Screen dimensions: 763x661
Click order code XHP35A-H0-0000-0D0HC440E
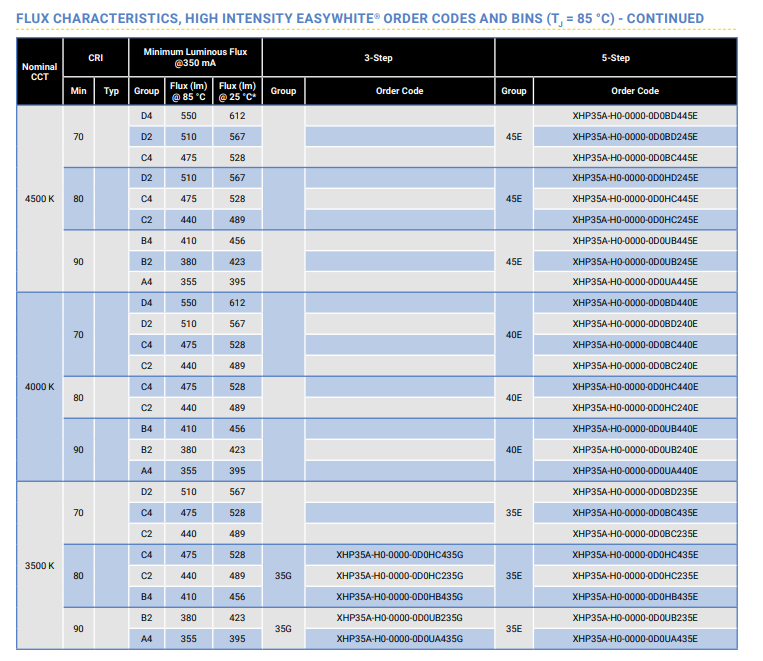pos(635,387)
